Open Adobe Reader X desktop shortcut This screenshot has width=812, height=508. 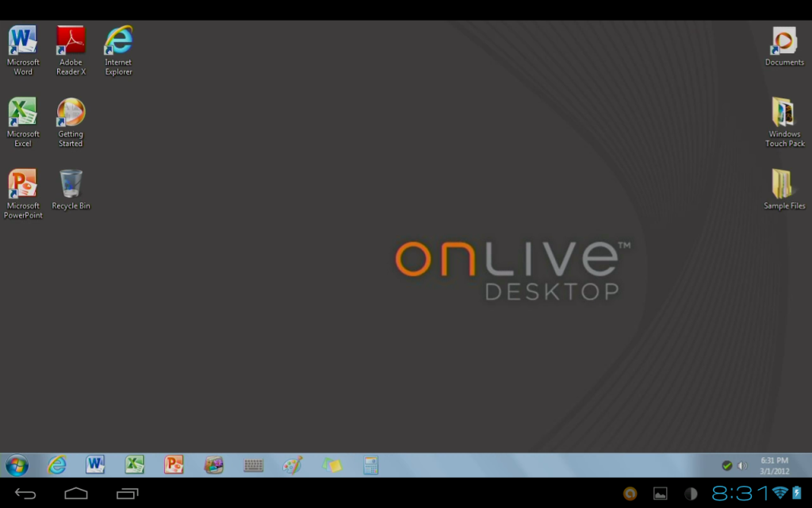click(71, 50)
